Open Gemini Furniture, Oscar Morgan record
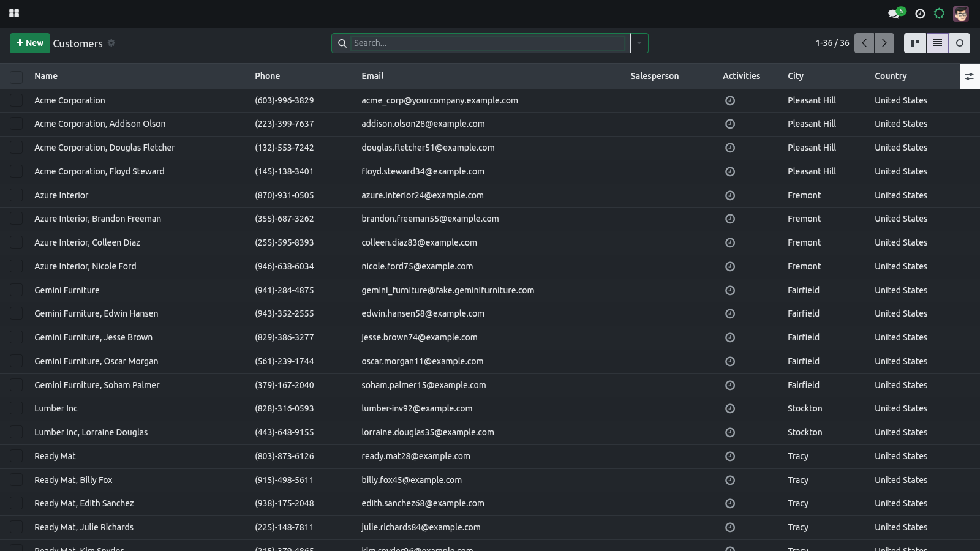980x551 pixels. pos(96,361)
